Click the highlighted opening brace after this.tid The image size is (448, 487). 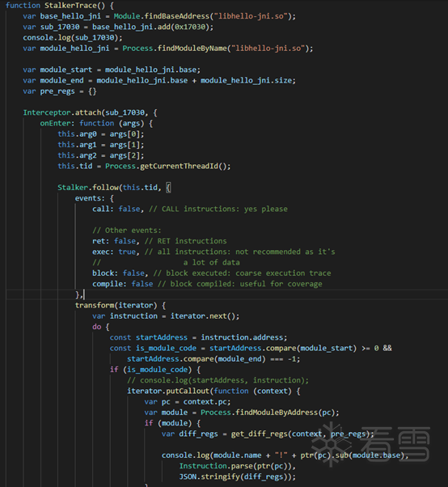168,188
